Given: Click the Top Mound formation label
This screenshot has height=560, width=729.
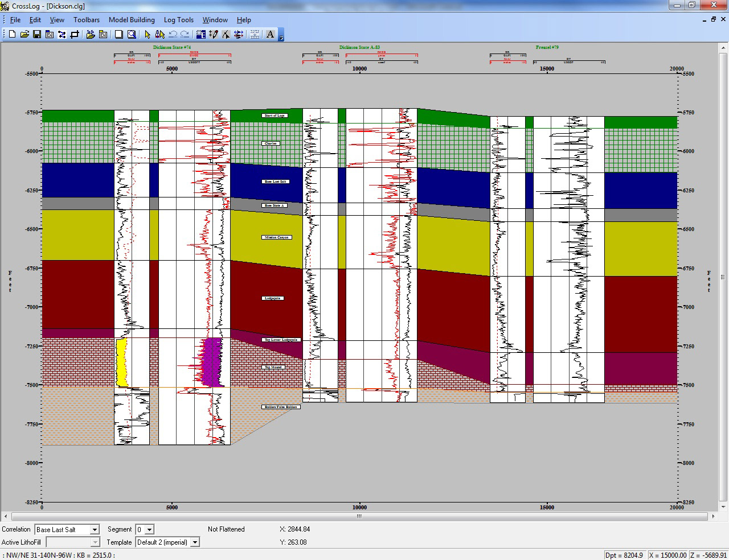Looking at the screenshot, I should (x=273, y=367).
